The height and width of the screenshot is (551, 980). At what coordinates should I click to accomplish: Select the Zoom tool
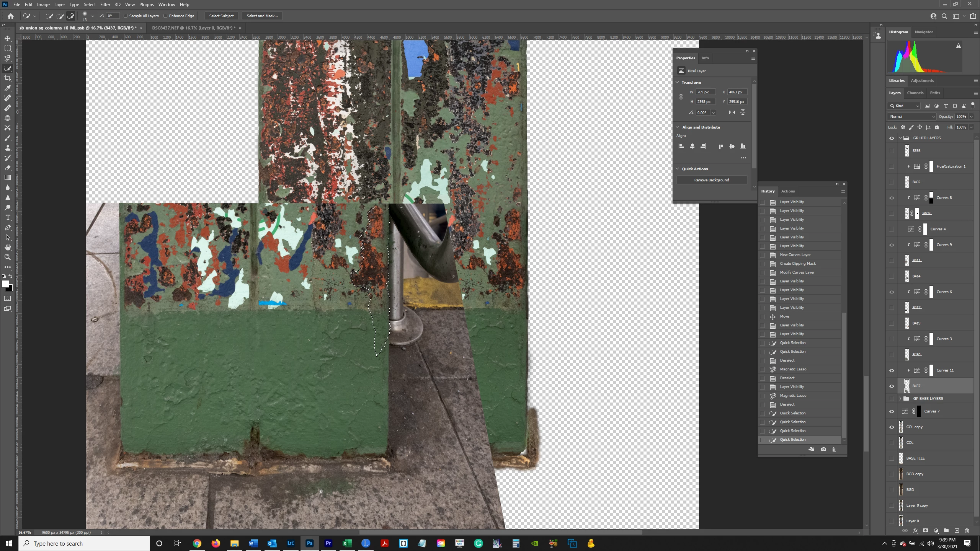tap(8, 257)
